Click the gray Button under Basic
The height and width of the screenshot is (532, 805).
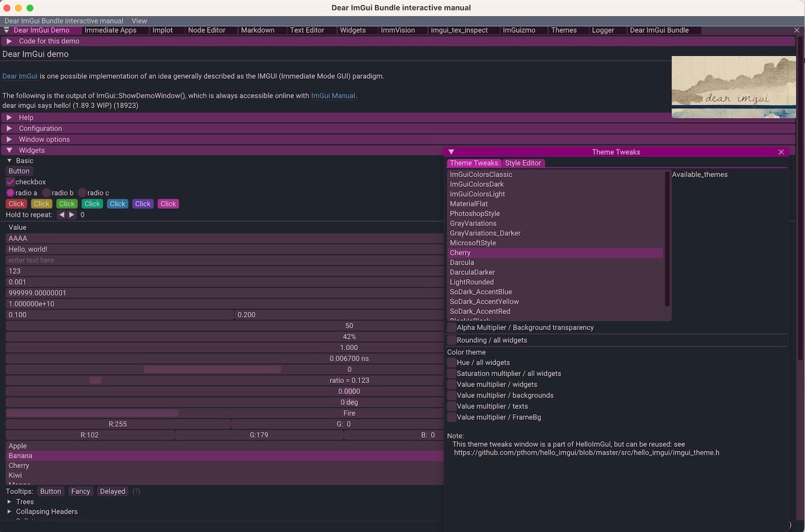[19, 171]
